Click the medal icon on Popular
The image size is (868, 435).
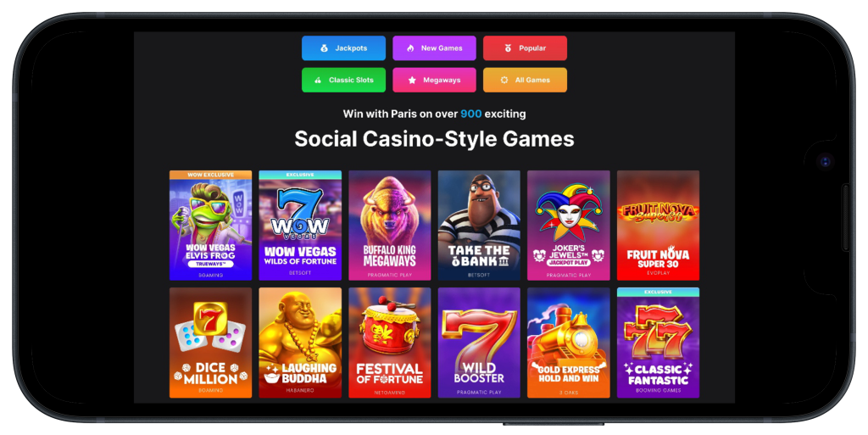coord(508,48)
